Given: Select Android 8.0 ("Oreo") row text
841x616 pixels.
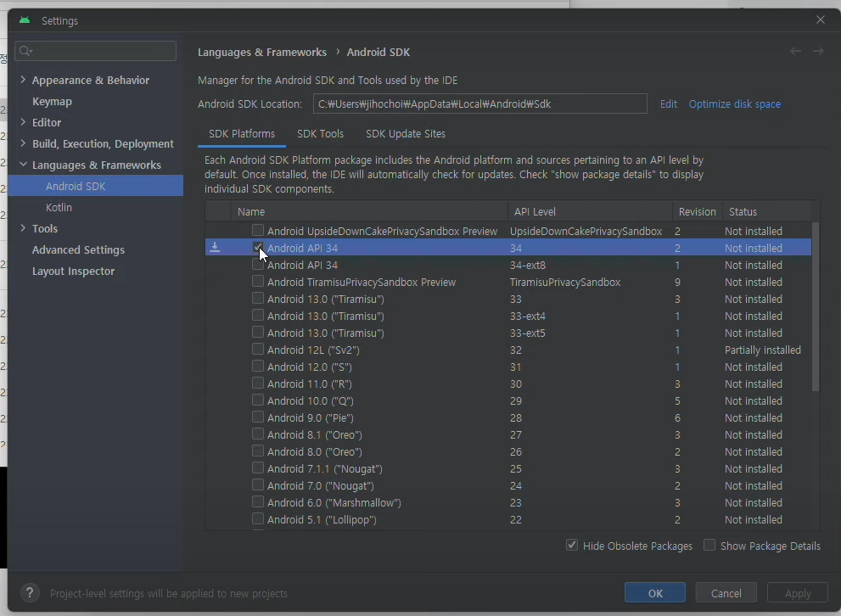Looking at the screenshot, I should pyautogui.click(x=315, y=452).
